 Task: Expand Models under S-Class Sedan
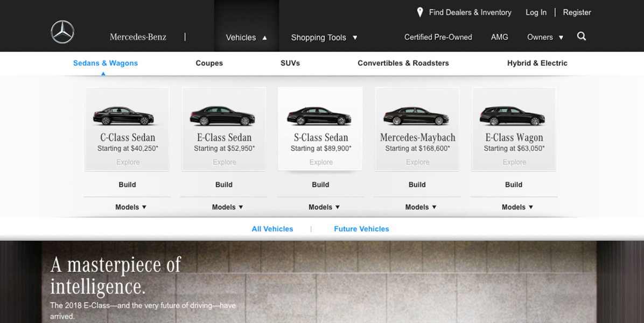pos(324,207)
